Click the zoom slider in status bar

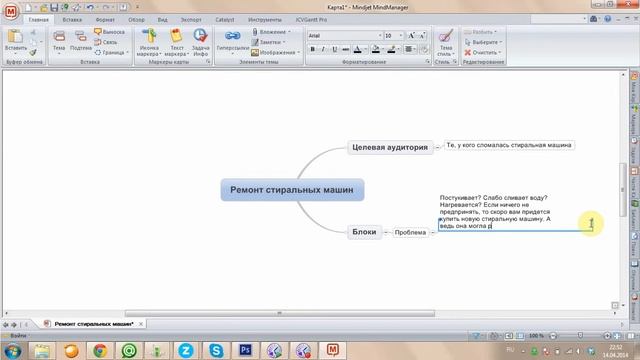point(580,336)
